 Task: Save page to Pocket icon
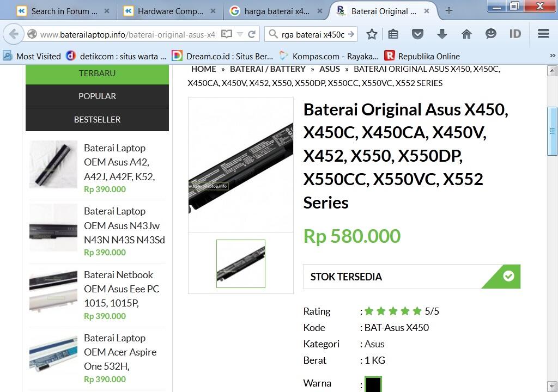[x=417, y=34]
